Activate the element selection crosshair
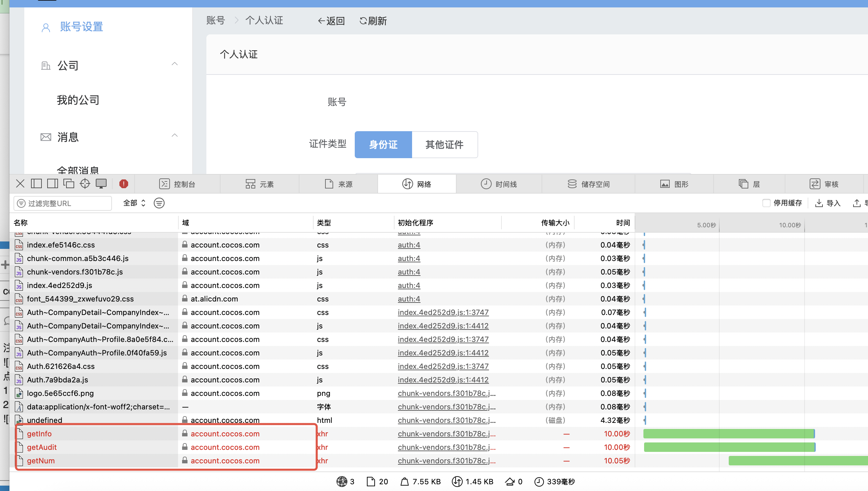This screenshot has height=491, width=868. pyautogui.click(x=85, y=184)
